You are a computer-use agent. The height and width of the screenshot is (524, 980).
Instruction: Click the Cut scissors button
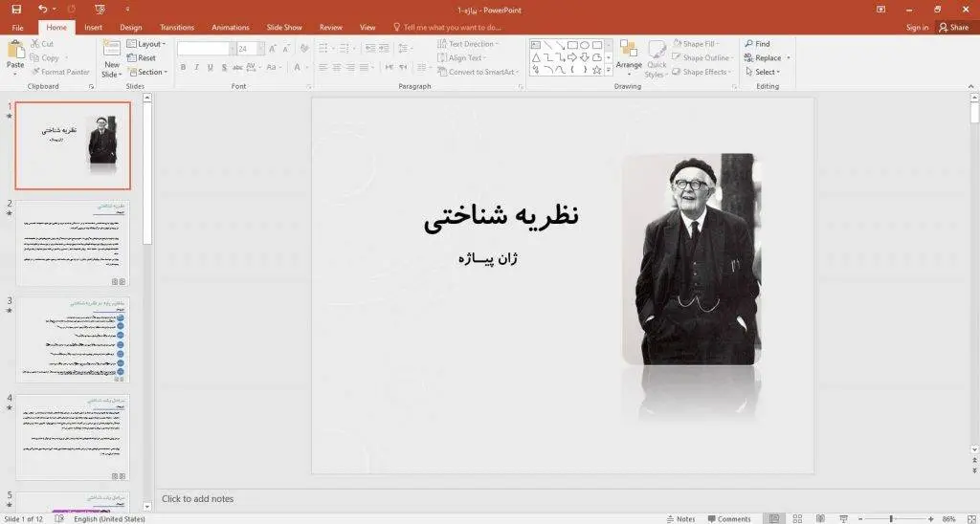pyautogui.click(x=42, y=44)
